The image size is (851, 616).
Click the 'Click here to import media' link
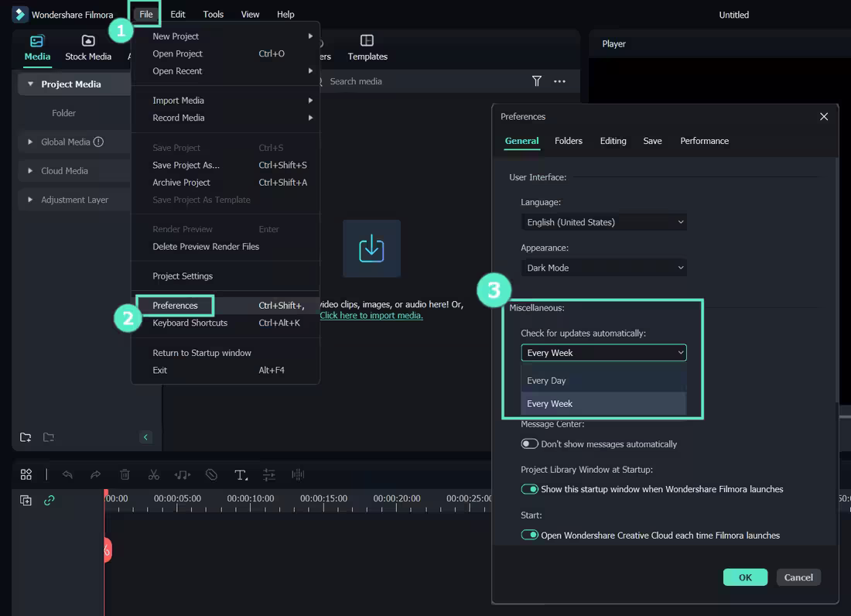(371, 315)
